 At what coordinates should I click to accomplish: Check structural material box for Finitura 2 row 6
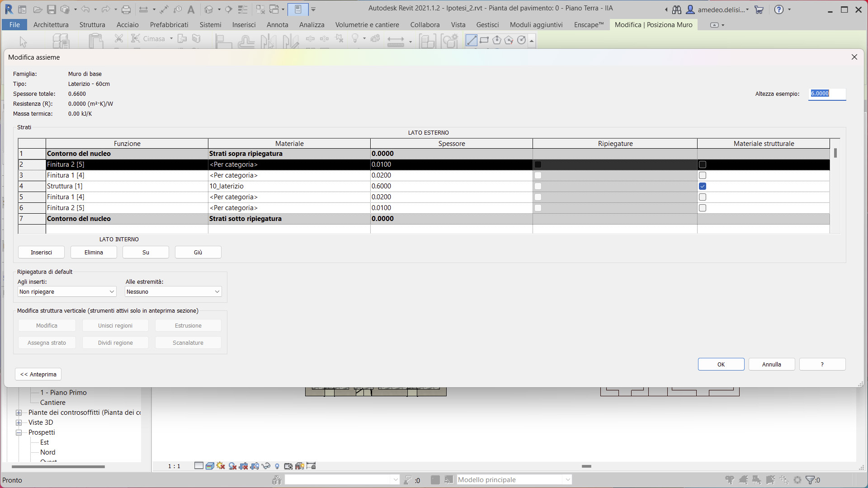[x=702, y=208]
